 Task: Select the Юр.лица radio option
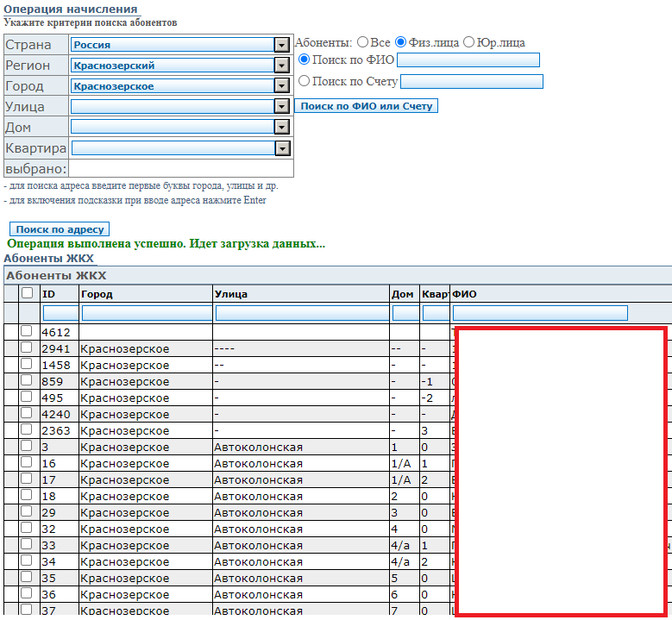tap(468, 42)
